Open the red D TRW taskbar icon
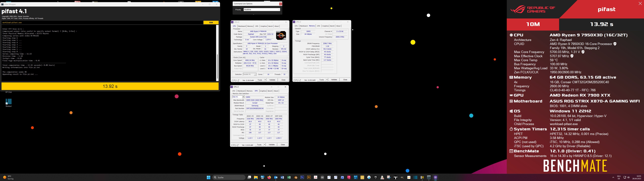Image resolution: width=644 pixels, height=181 pixels. point(349,177)
